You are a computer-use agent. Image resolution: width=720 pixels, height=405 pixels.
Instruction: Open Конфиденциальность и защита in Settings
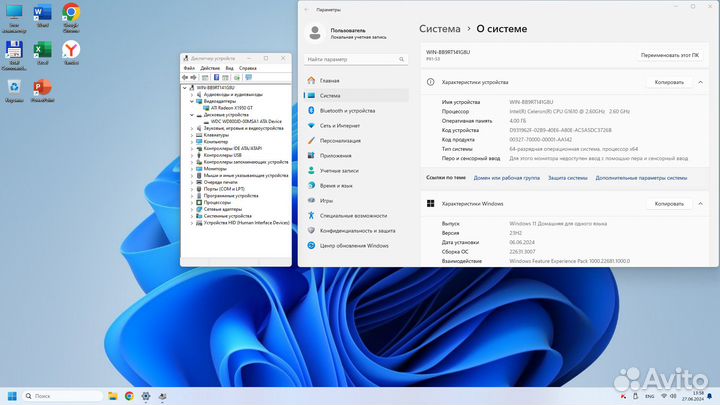click(356, 231)
